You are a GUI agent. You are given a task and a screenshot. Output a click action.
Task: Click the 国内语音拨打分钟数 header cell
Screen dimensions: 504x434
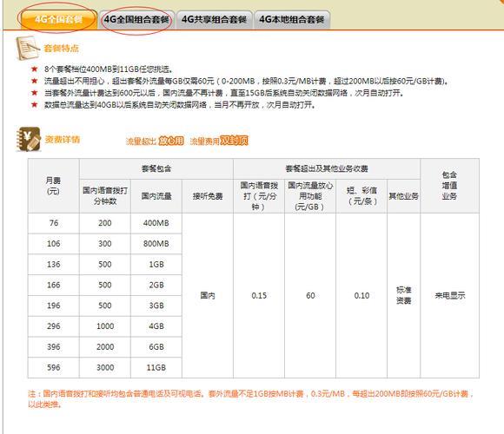pyautogui.click(x=105, y=196)
